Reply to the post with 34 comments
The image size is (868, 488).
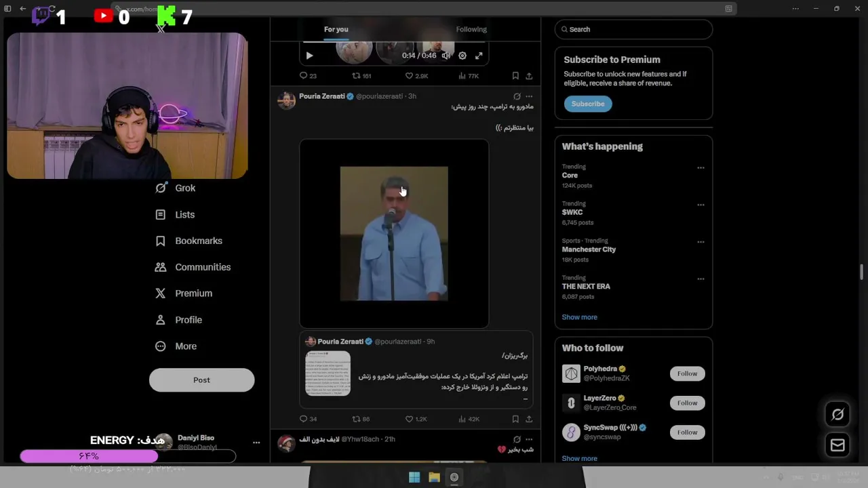coord(308,419)
